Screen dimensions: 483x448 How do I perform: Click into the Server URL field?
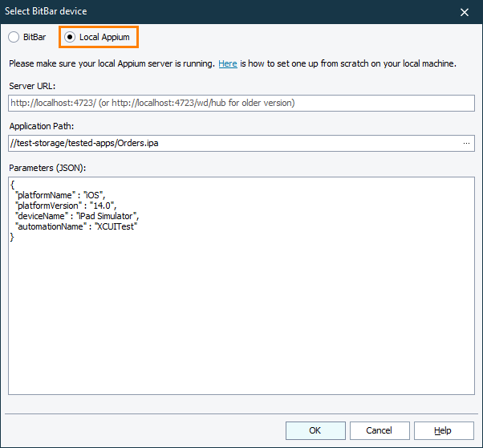[241, 103]
